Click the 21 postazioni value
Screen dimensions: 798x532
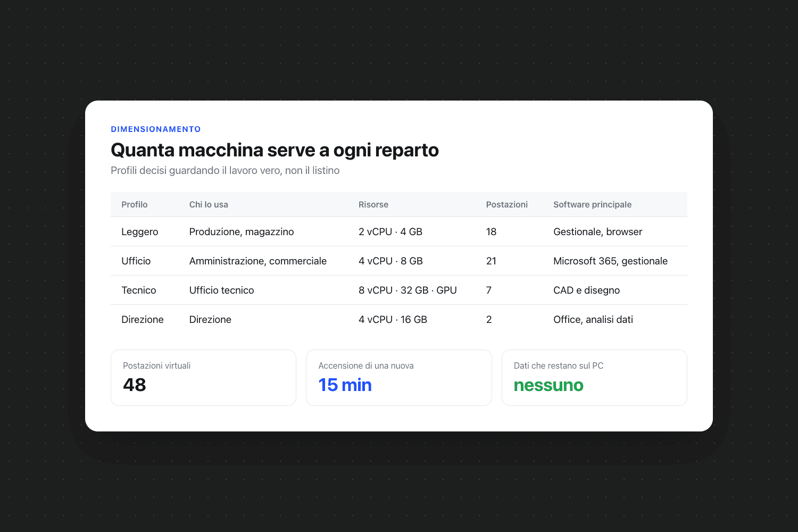tap(491, 261)
